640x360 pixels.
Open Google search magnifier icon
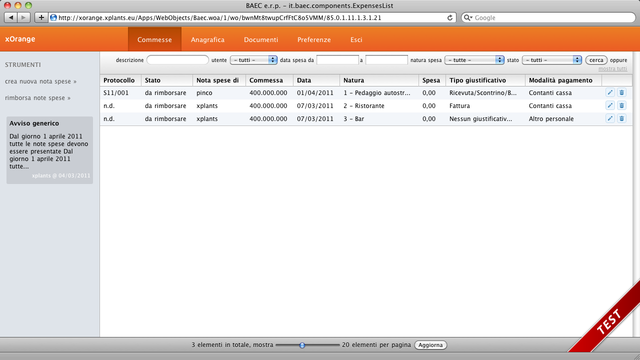click(x=467, y=18)
